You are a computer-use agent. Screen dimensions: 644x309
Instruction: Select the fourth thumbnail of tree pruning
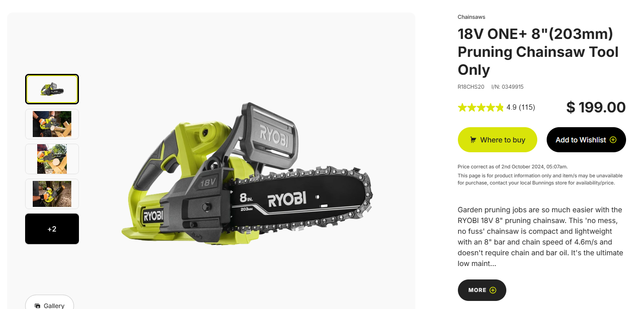point(52,194)
